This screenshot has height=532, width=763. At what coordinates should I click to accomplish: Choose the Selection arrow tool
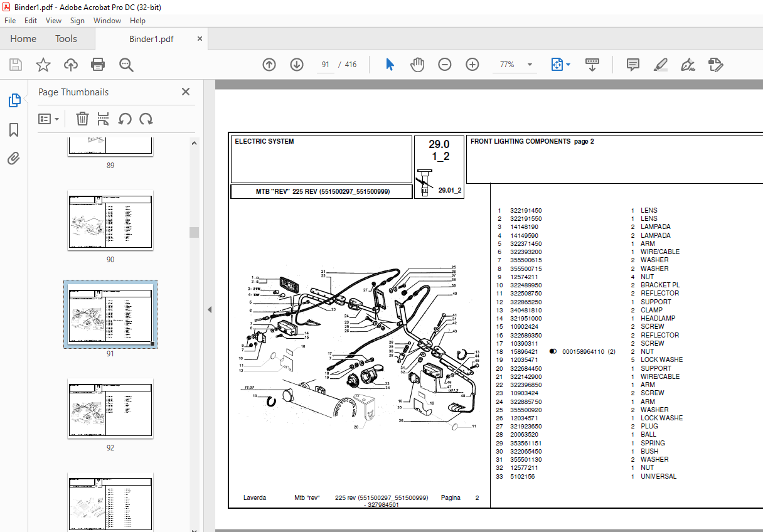[390, 65]
